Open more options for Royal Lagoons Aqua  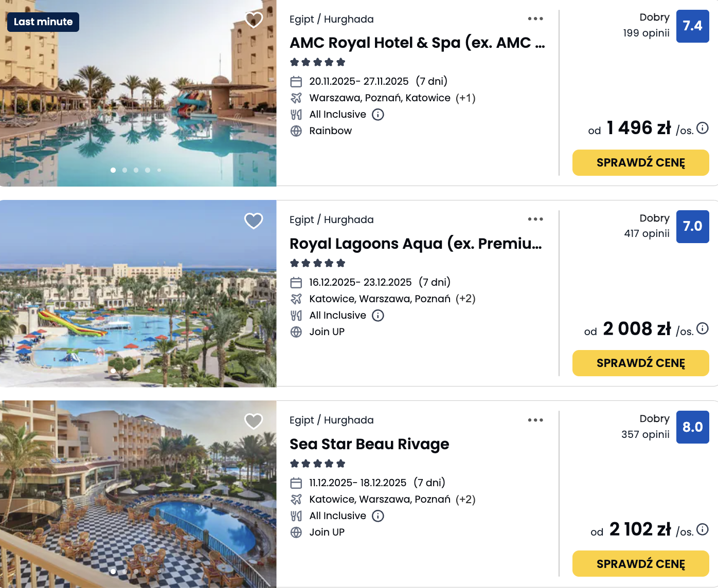tap(535, 219)
